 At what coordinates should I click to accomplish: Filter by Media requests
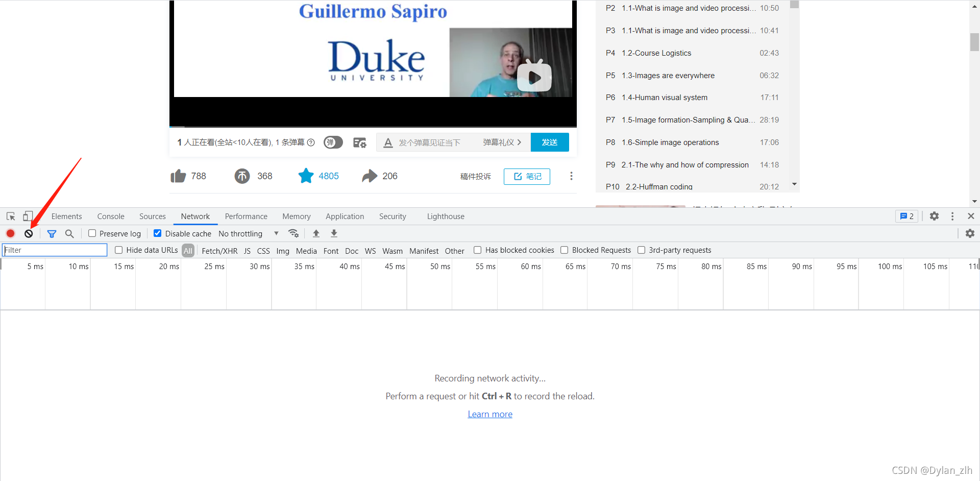click(306, 251)
